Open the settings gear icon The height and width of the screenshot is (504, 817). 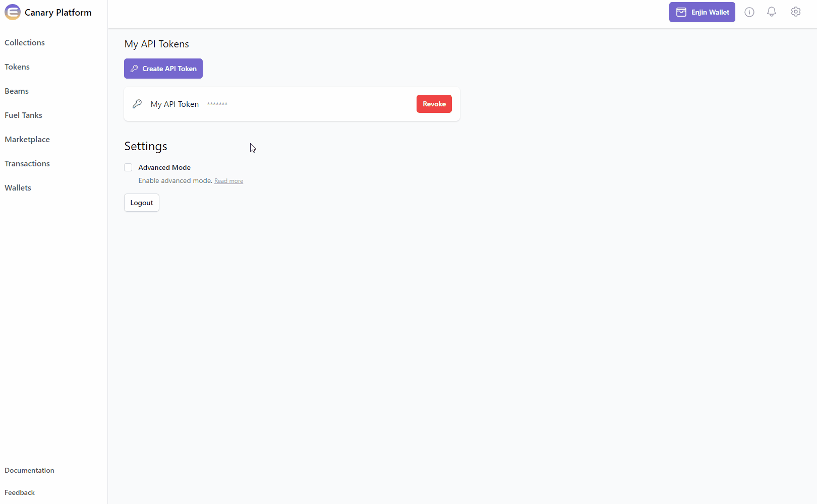coord(796,12)
